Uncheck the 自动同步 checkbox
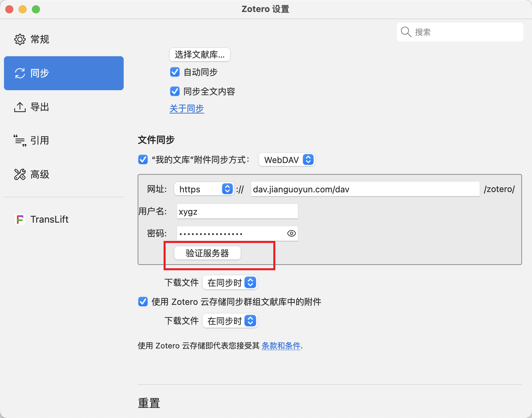 tap(175, 72)
